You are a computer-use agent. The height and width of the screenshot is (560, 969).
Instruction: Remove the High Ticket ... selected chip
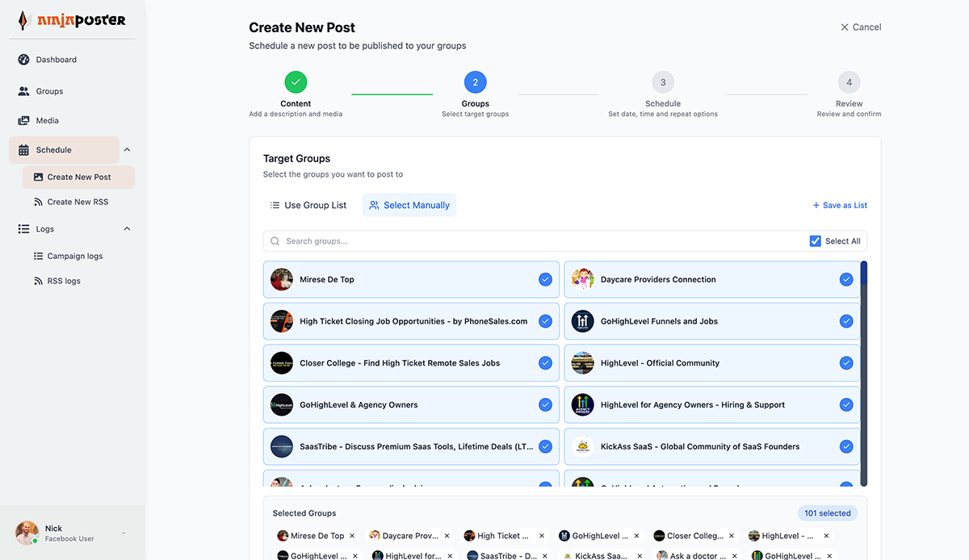click(x=542, y=536)
